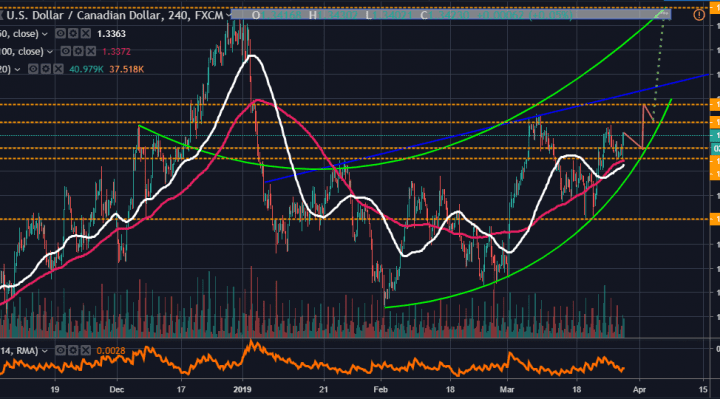Remove the volume indicator with X
The width and height of the screenshot is (720, 399).
[x=58, y=69]
